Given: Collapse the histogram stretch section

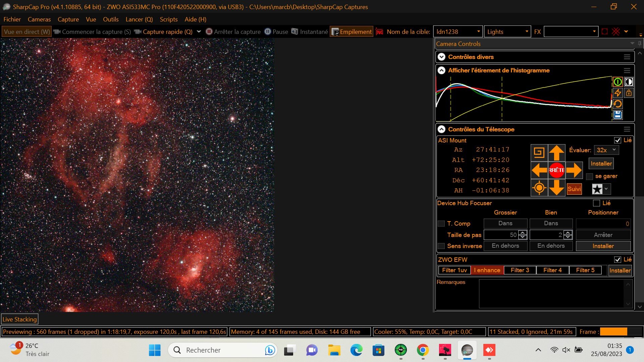Looking at the screenshot, I should pyautogui.click(x=442, y=70).
